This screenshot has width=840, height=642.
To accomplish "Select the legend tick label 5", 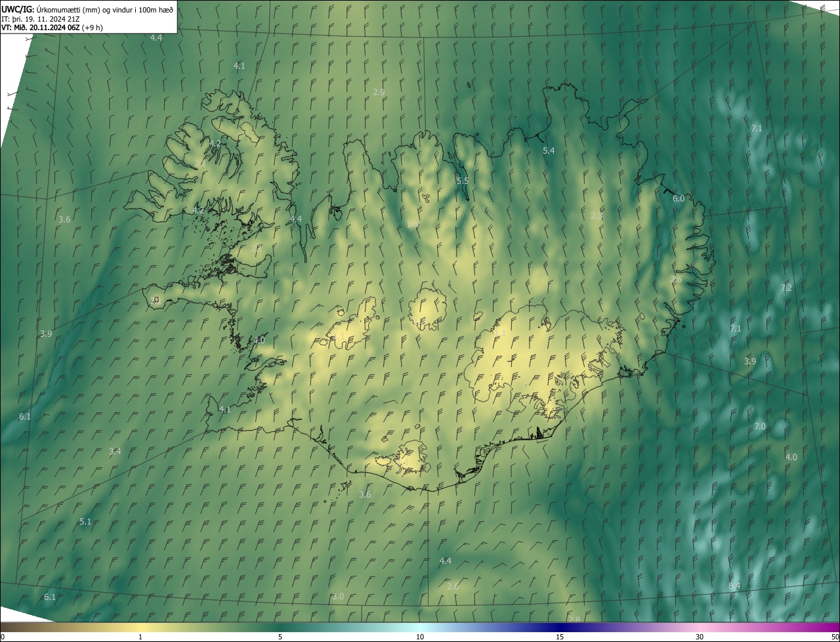I will pos(280,637).
